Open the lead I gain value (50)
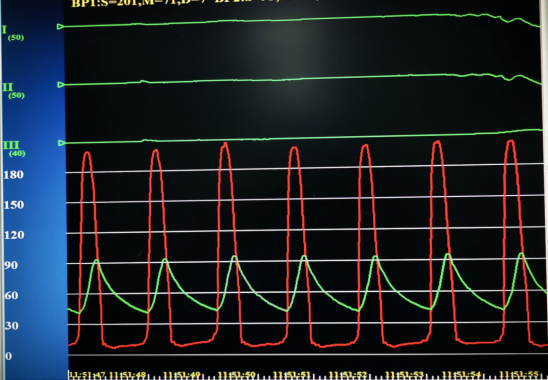Viewport: 548px width, 380px height. pyautogui.click(x=16, y=38)
